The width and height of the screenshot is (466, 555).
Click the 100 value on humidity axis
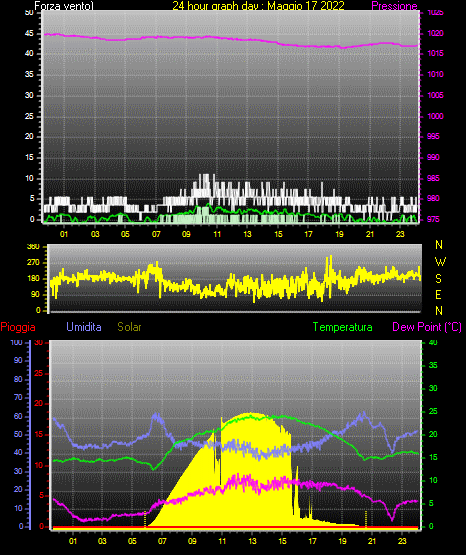16,342
